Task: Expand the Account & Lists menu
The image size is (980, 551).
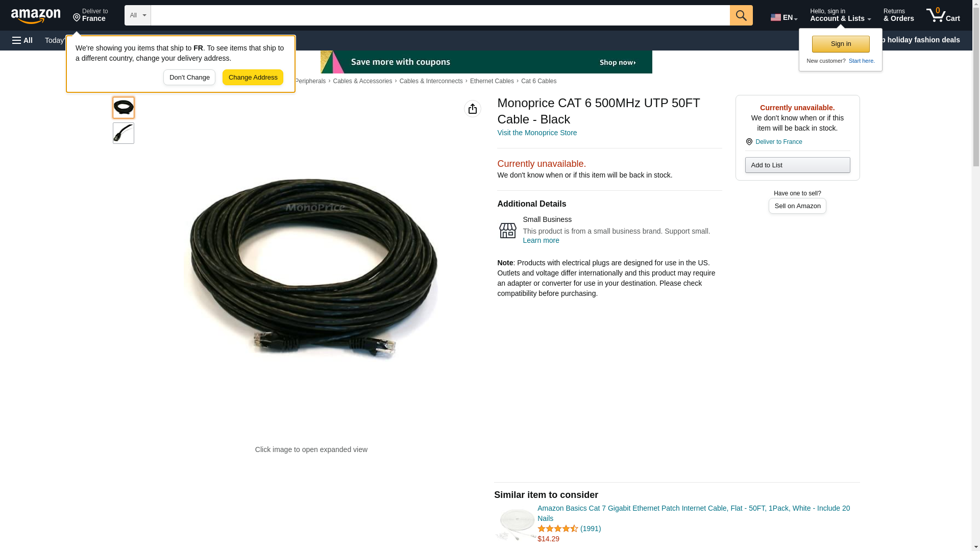Action: (840, 15)
